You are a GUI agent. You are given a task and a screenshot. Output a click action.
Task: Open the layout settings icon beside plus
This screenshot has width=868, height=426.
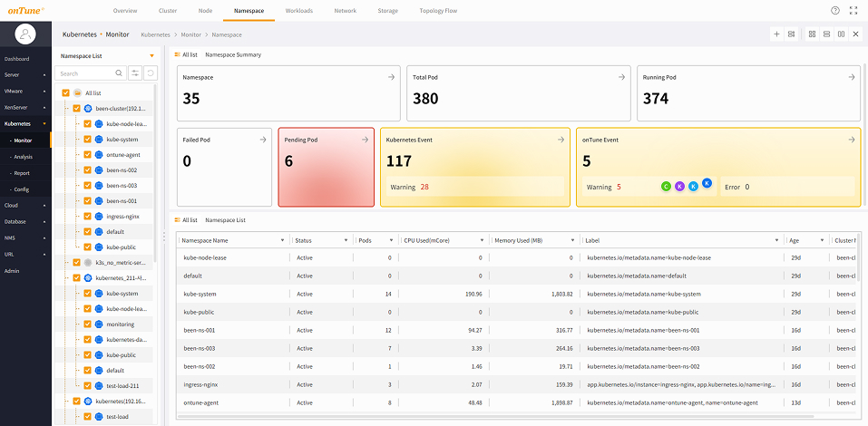pyautogui.click(x=792, y=34)
